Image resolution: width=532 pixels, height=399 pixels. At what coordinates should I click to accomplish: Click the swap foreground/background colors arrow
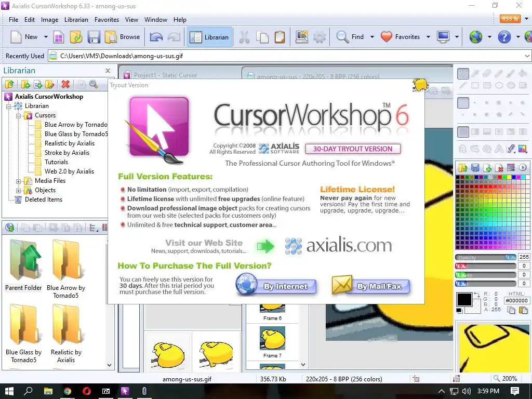(x=477, y=295)
